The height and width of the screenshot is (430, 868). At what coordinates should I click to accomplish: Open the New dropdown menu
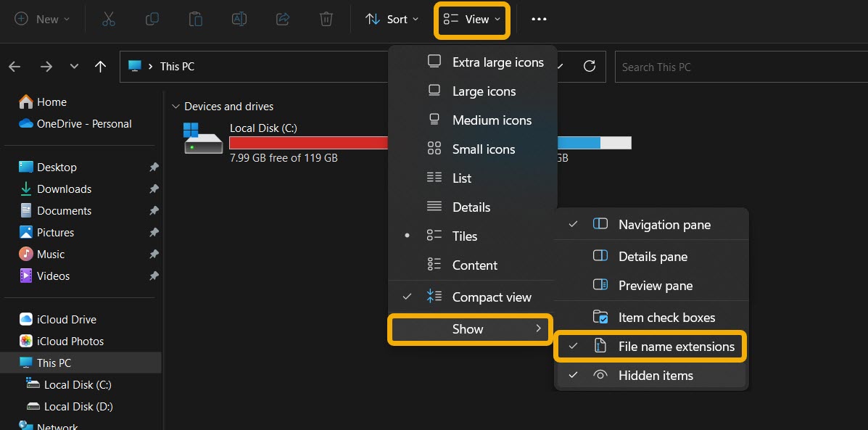point(41,20)
